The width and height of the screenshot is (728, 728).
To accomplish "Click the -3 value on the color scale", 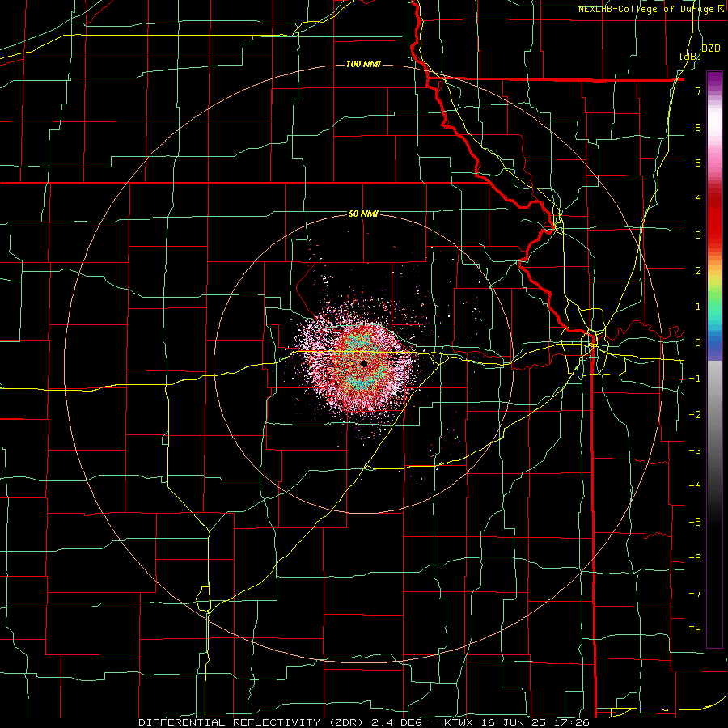I will 695,450.
